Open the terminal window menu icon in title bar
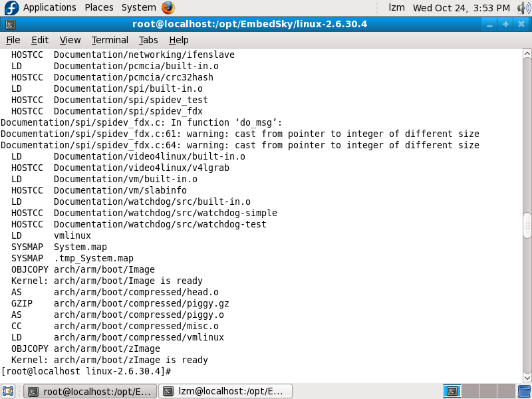The width and height of the screenshot is (532, 399). [10, 25]
